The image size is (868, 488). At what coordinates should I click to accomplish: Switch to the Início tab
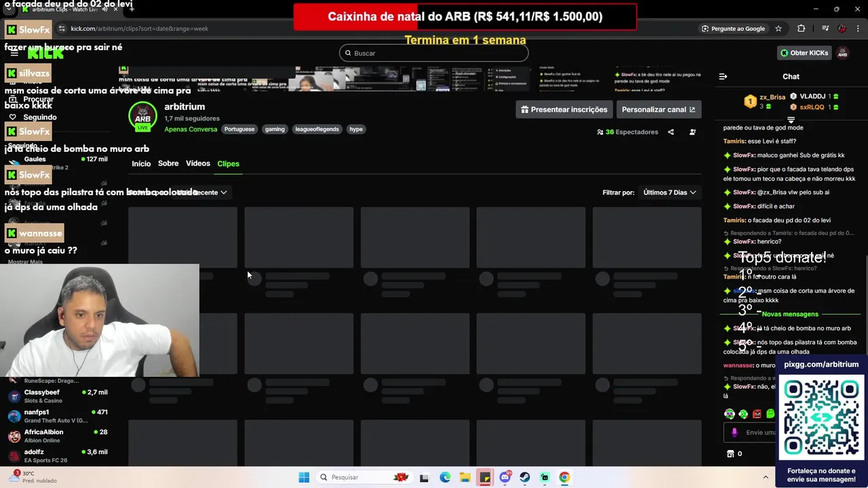tap(141, 163)
